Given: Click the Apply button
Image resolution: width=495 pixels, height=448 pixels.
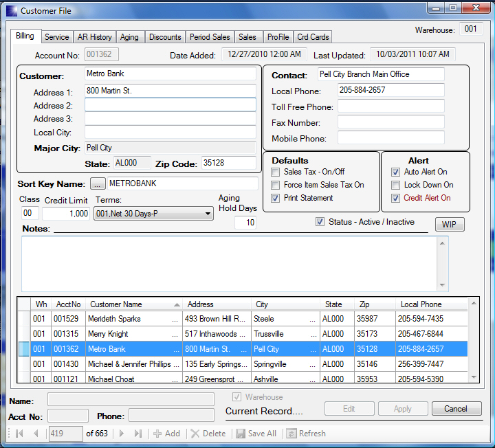Looking at the screenshot, I should 403,409.
